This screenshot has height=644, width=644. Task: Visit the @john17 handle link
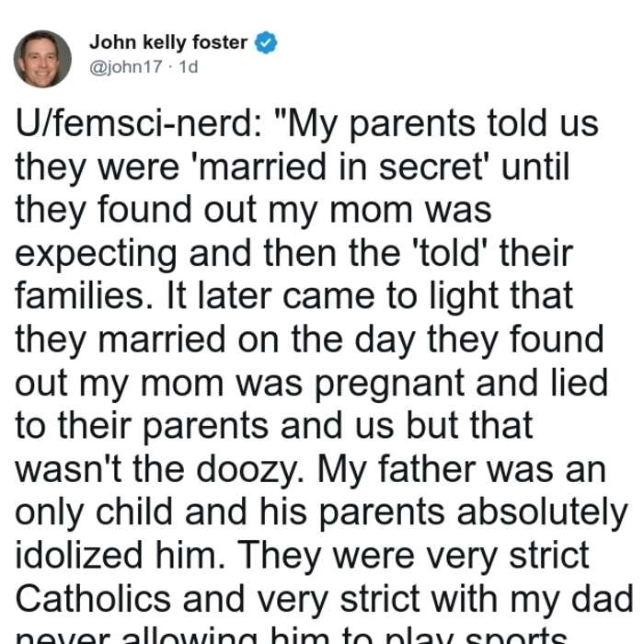point(126,66)
